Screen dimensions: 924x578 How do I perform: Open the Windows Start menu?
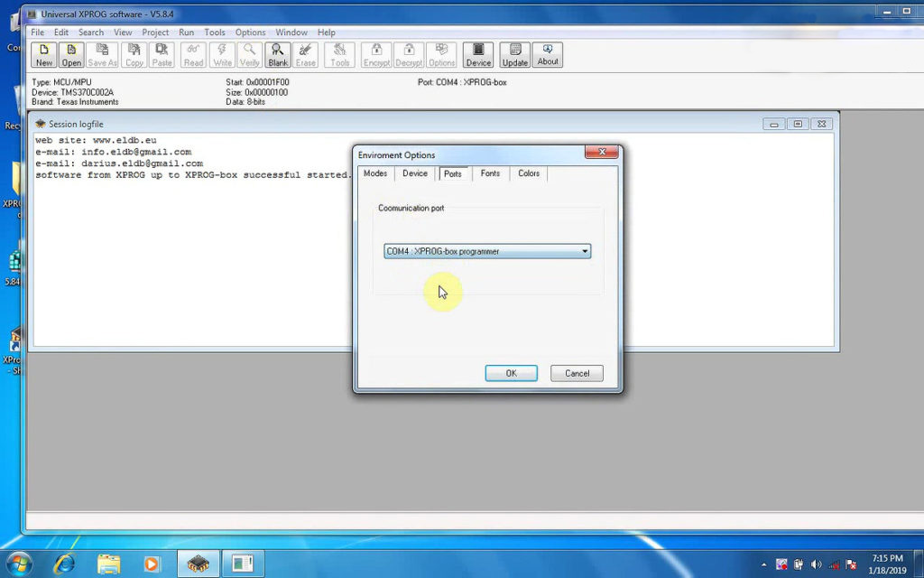click(x=19, y=564)
